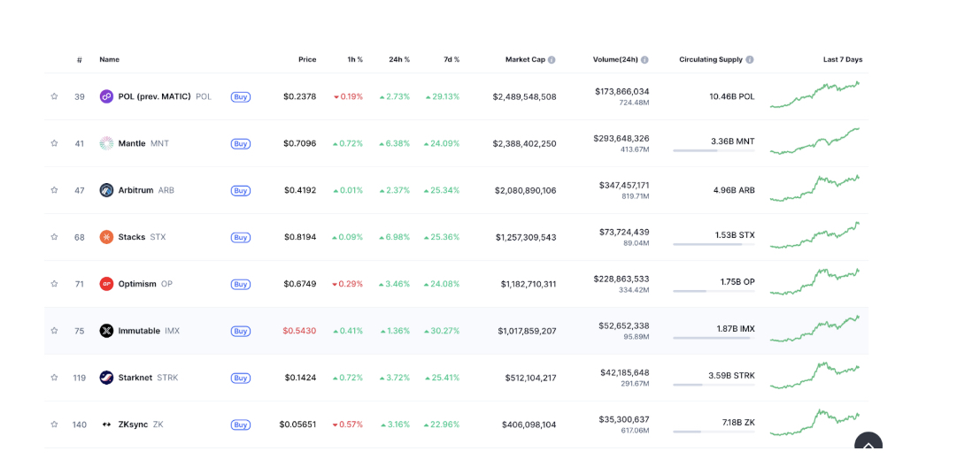Buy Mantle via its Buy button
The height and width of the screenshot is (459, 980).
tap(241, 143)
